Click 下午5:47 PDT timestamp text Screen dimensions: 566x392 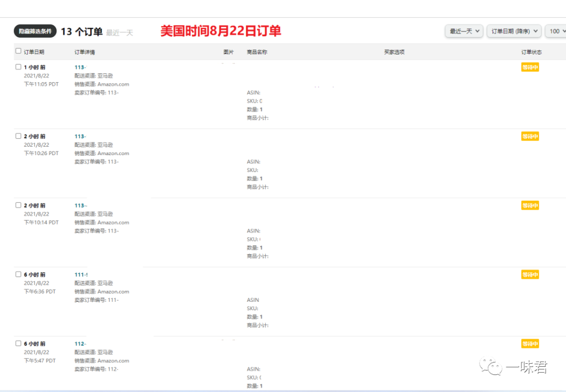coord(40,361)
